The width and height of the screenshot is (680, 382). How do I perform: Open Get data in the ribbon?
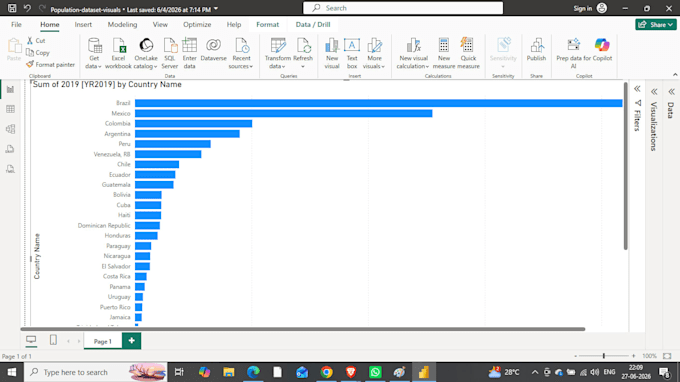click(94, 53)
